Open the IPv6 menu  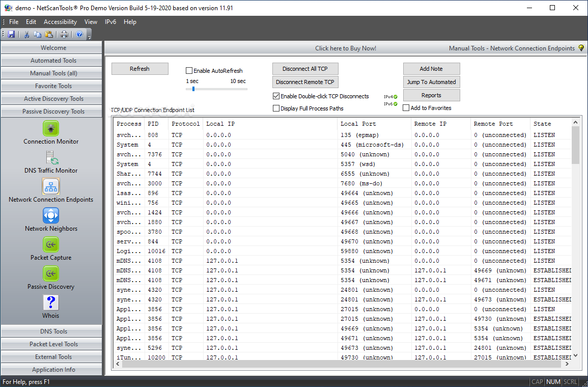tap(110, 22)
